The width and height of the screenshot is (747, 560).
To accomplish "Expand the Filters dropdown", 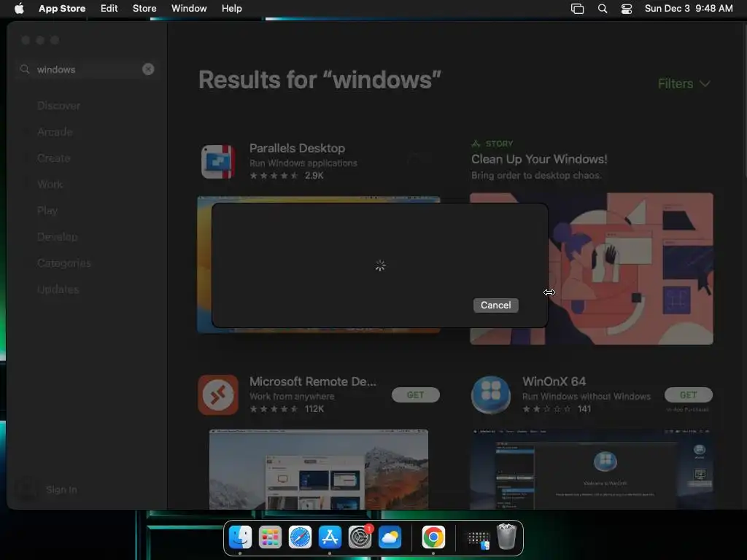I will click(684, 84).
